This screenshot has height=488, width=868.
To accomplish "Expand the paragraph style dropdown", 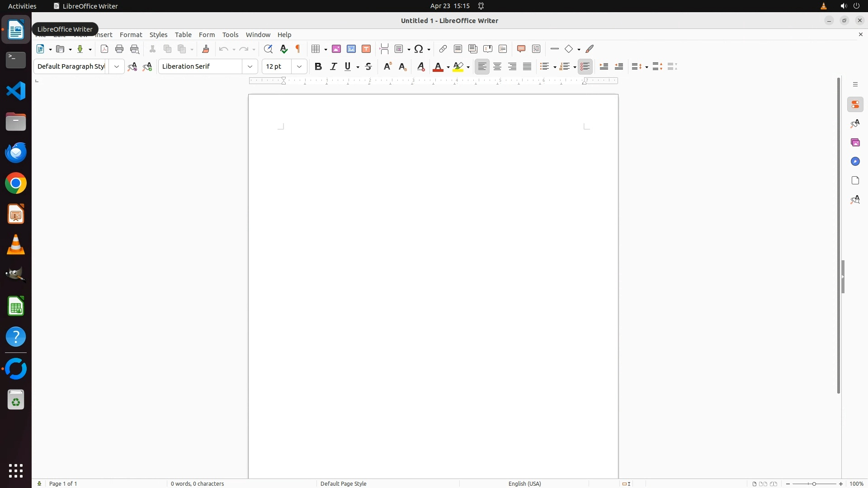I will 117,67.
